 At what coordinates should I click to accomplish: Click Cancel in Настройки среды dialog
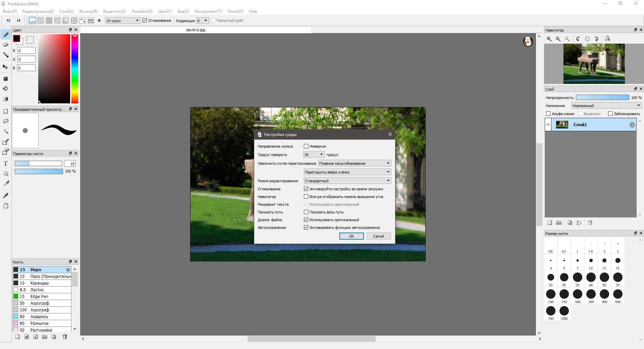click(378, 236)
